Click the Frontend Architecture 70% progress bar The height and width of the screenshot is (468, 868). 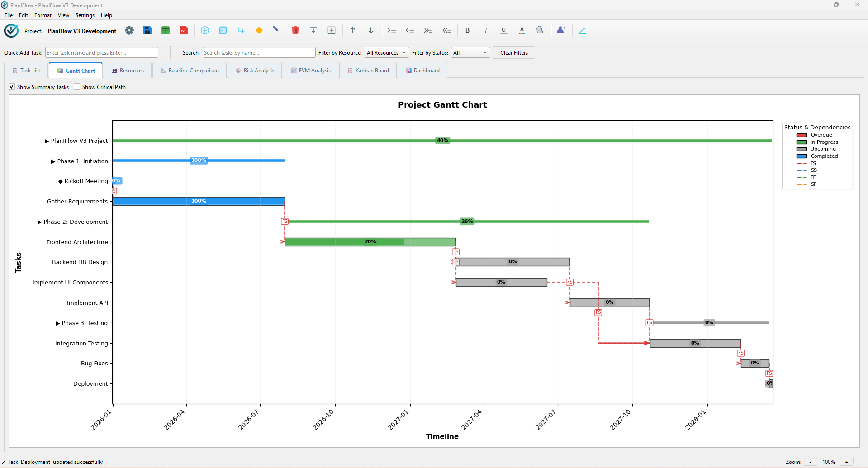tap(370, 242)
